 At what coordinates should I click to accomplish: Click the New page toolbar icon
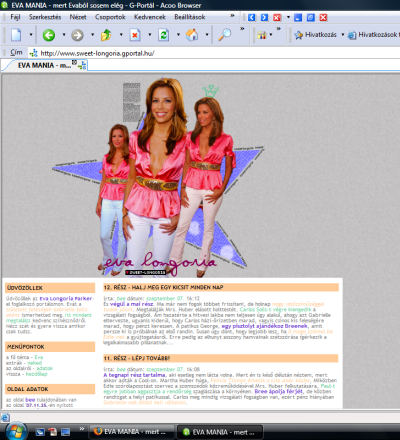[x=16, y=35]
